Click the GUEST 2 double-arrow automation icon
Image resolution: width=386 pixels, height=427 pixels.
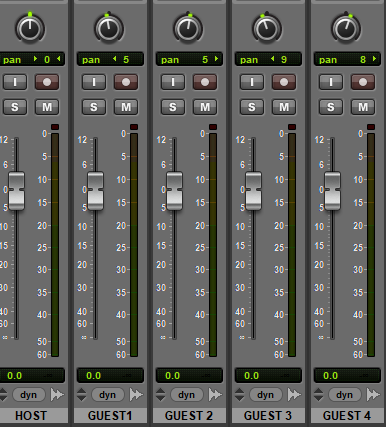pyautogui.click(x=215, y=395)
